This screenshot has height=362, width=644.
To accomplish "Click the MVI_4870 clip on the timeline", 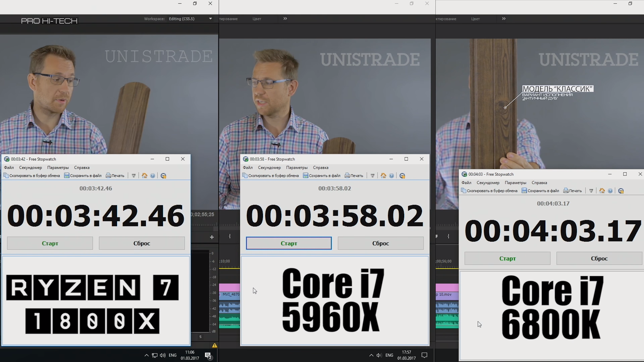I will 230,295.
